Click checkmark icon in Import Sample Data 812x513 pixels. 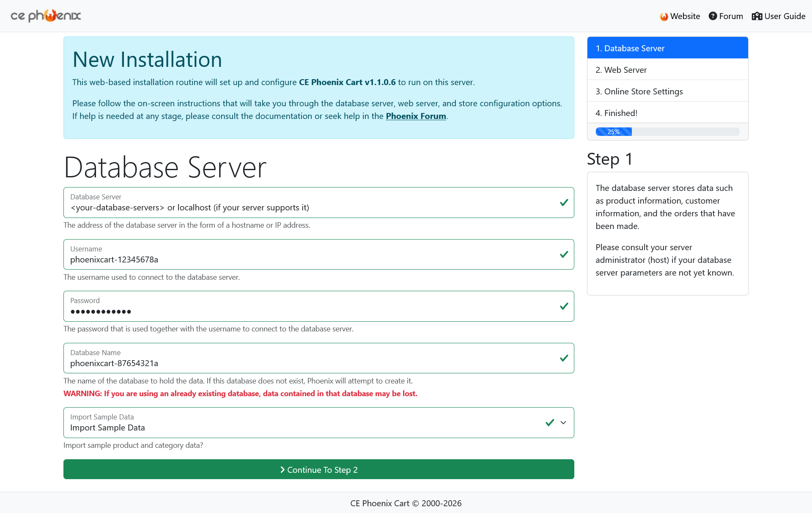click(x=550, y=422)
